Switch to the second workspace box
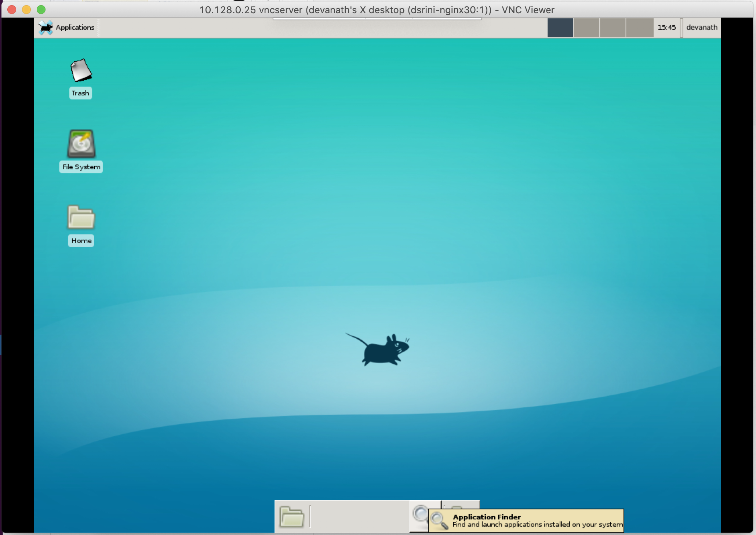 click(586, 28)
